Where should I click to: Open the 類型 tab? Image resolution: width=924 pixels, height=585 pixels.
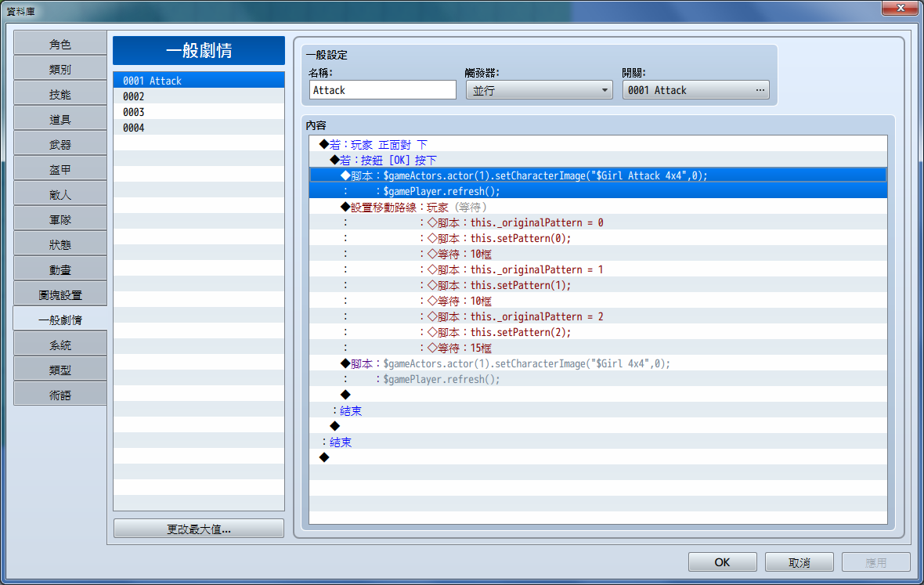click(60, 370)
